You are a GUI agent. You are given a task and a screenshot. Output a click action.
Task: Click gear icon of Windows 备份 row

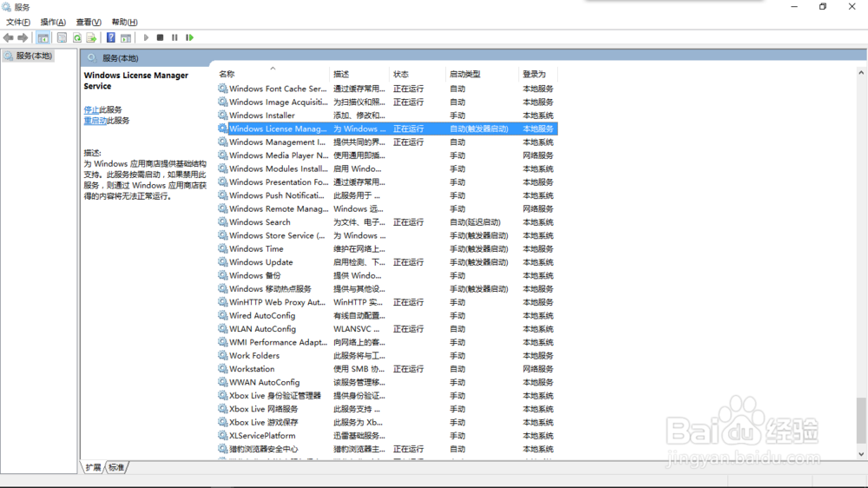click(222, 275)
